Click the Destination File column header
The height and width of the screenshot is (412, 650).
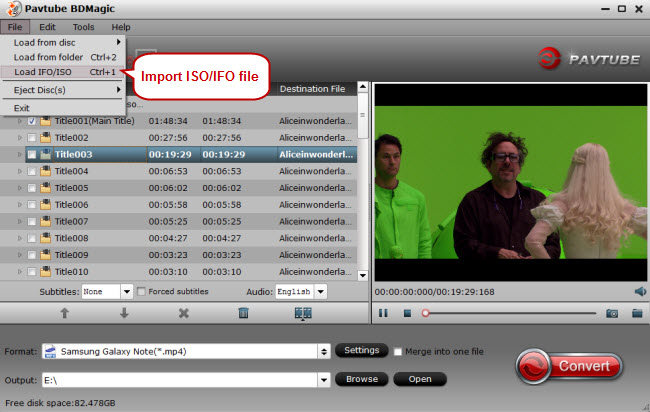click(x=313, y=89)
